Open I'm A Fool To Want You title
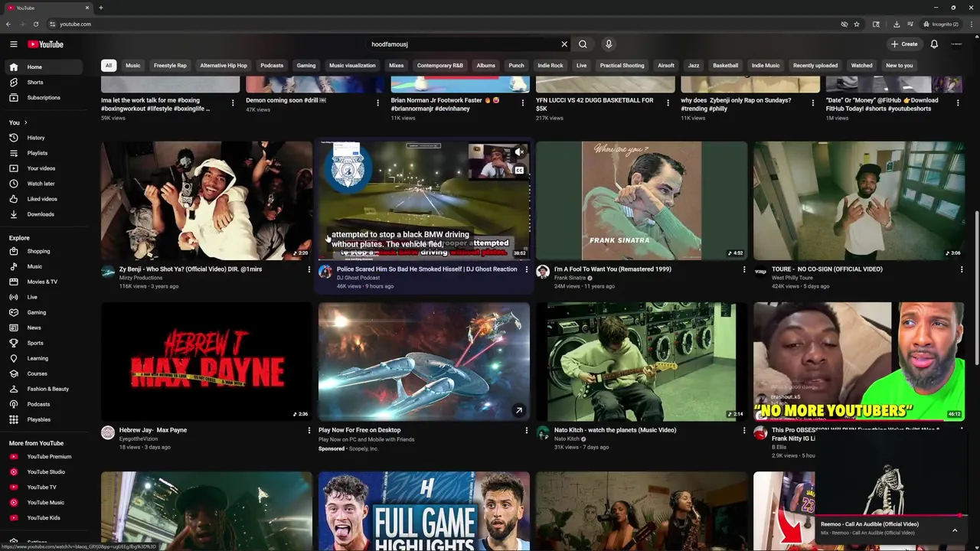 click(x=612, y=269)
